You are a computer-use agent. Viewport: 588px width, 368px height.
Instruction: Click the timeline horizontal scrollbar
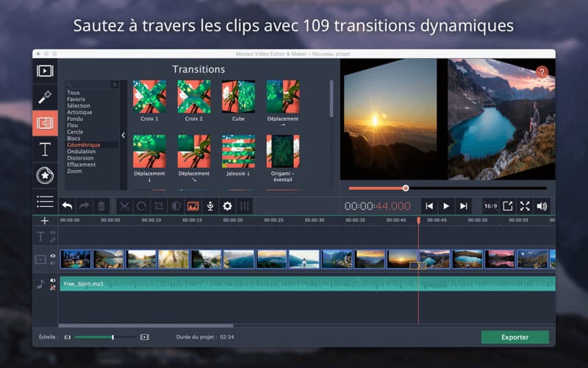pyautogui.click(x=146, y=326)
